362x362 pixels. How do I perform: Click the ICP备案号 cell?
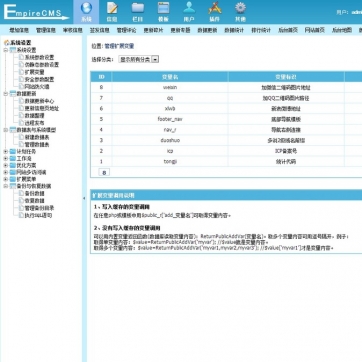[286, 151]
